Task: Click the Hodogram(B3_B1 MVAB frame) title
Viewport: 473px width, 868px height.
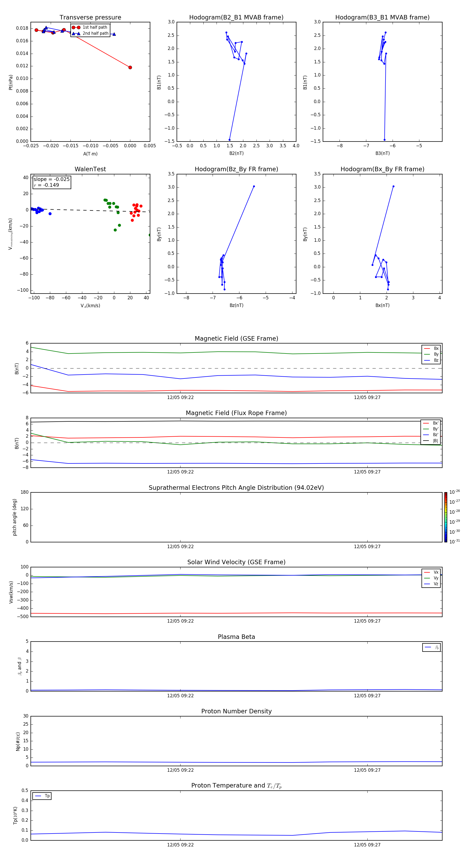Action: point(382,18)
